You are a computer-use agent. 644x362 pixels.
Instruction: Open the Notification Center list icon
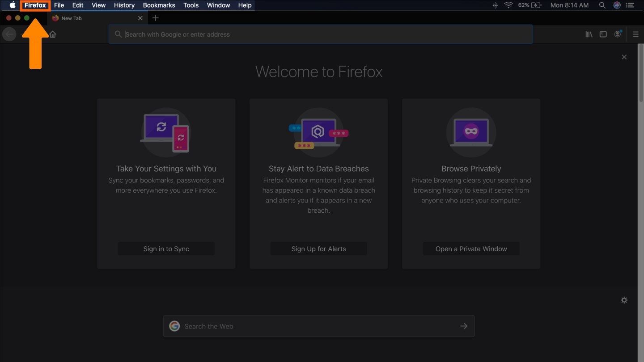tap(631, 5)
